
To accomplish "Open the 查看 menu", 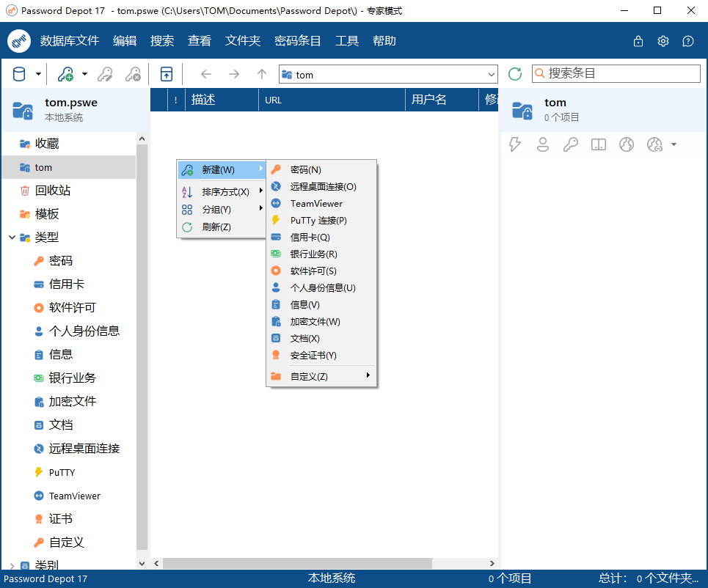I will point(200,41).
